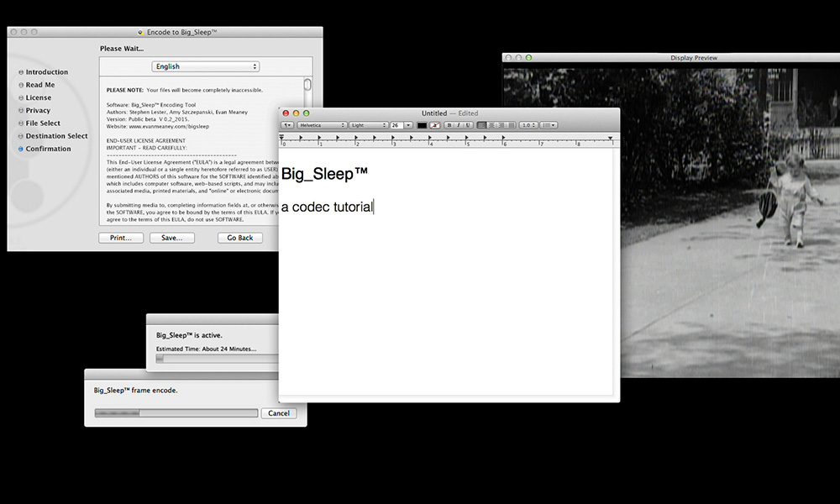Open the Helvetica font family dropdown
The height and width of the screenshot is (504, 840).
pyautogui.click(x=322, y=125)
